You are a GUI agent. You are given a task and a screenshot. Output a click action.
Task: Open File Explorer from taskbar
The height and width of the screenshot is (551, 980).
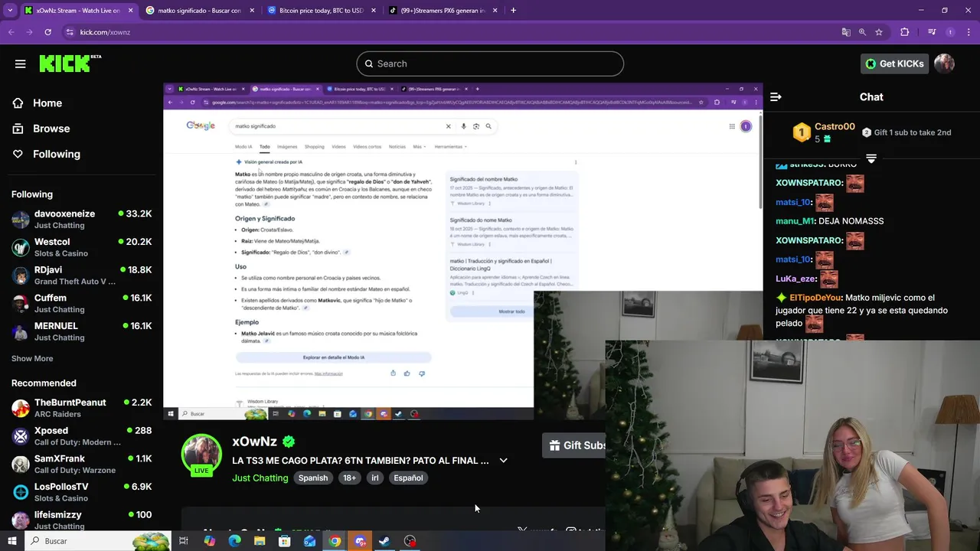coord(260,541)
